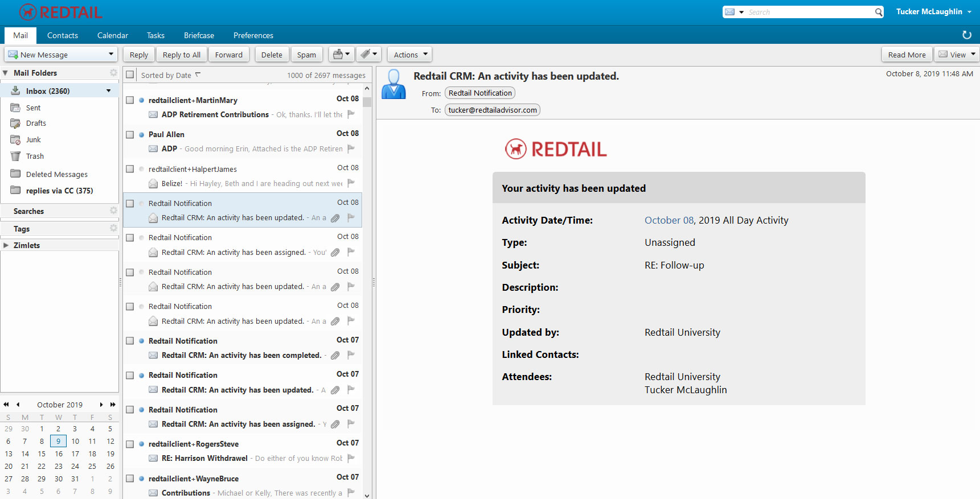The height and width of the screenshot is (499, 980).
Task: Click the Trash bin icon
Action: [x=15, y=156]
